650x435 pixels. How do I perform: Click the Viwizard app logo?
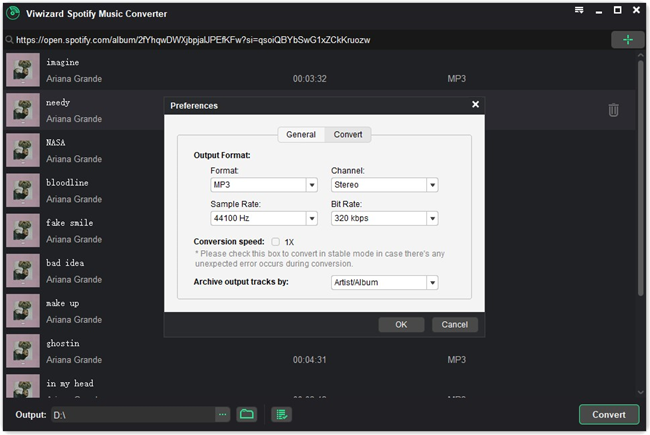pyautogui.click(x=13, y=13)
